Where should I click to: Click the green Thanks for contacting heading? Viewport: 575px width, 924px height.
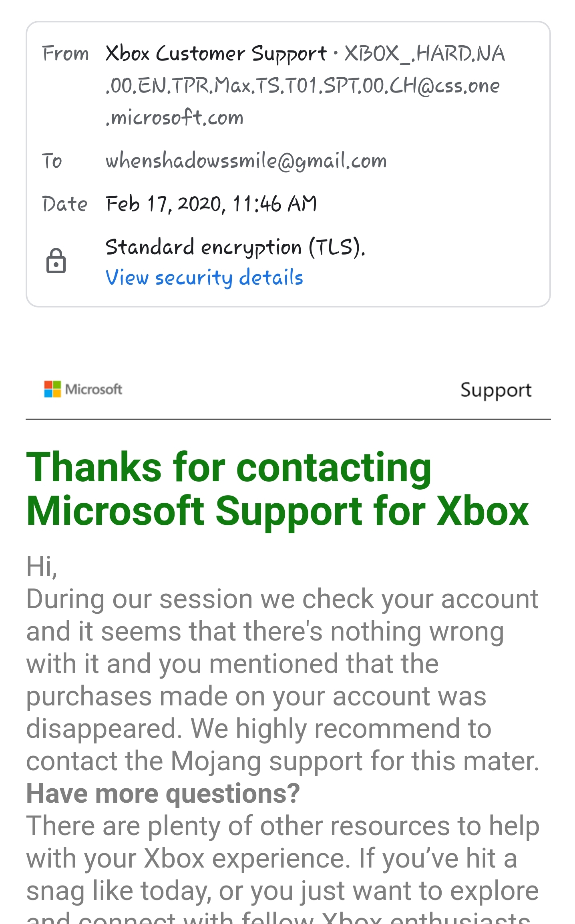[229, 467]
